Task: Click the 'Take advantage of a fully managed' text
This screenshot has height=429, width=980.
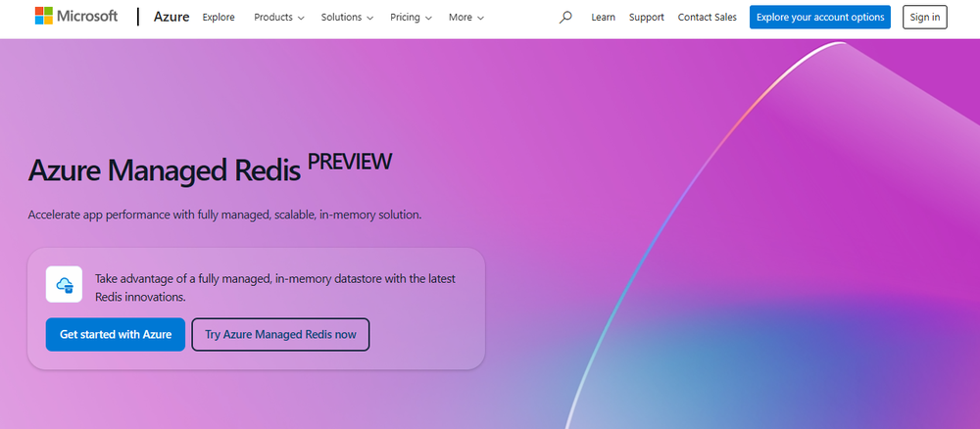Action: pos(275,287)
